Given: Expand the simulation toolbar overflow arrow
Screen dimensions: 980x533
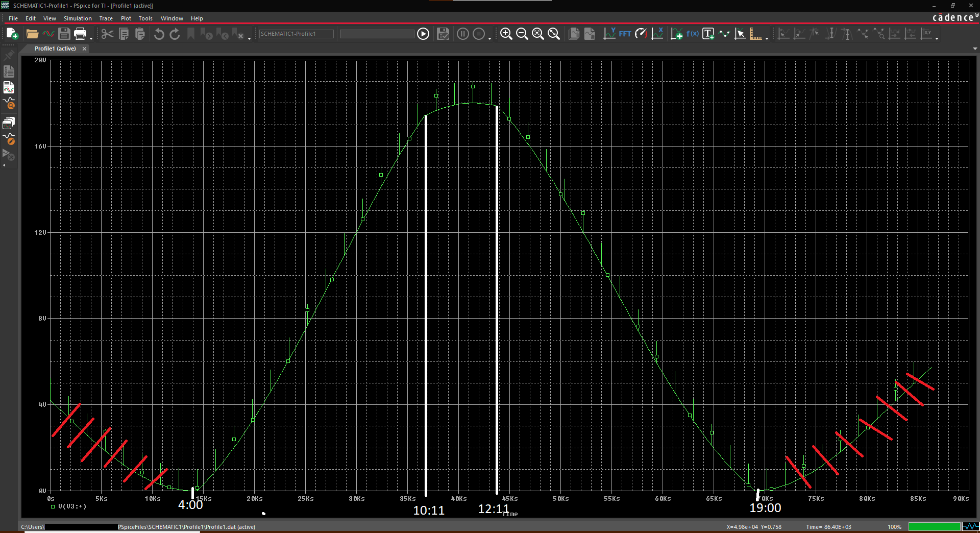Looking at the screenshot, I should click(489, 38).
